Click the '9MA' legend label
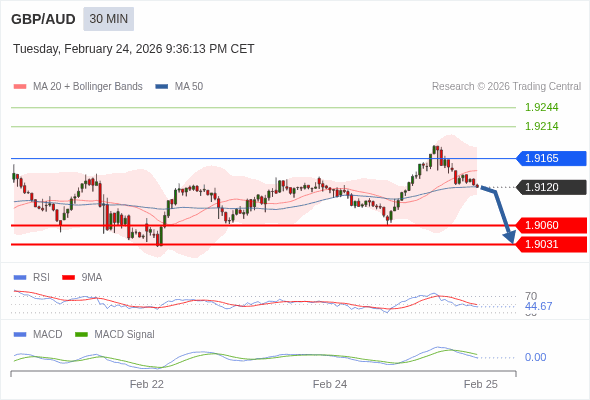Screen dimensions: 590x400 point(92,278)
